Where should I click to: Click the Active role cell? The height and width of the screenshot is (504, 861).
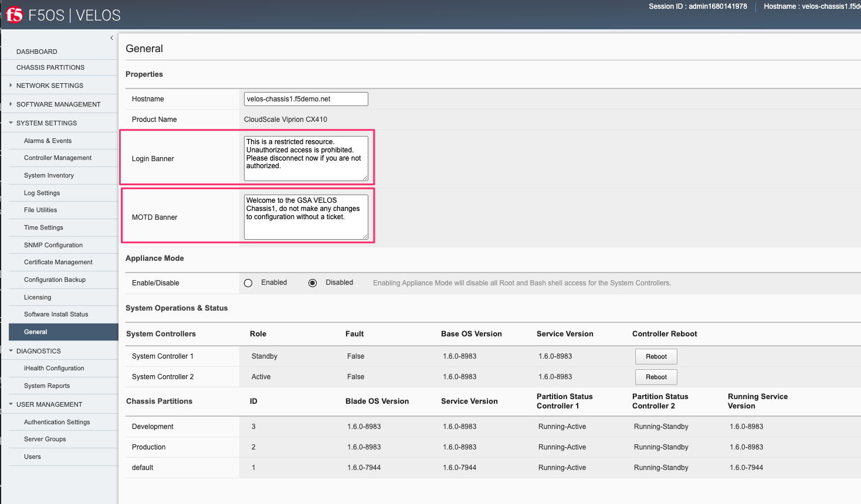[261, 377]
